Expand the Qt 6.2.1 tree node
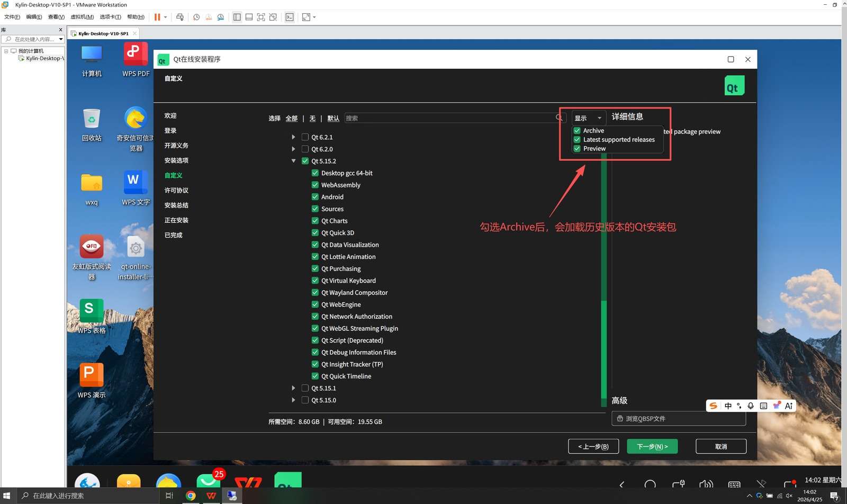847x504 pixels. [293, 137]
